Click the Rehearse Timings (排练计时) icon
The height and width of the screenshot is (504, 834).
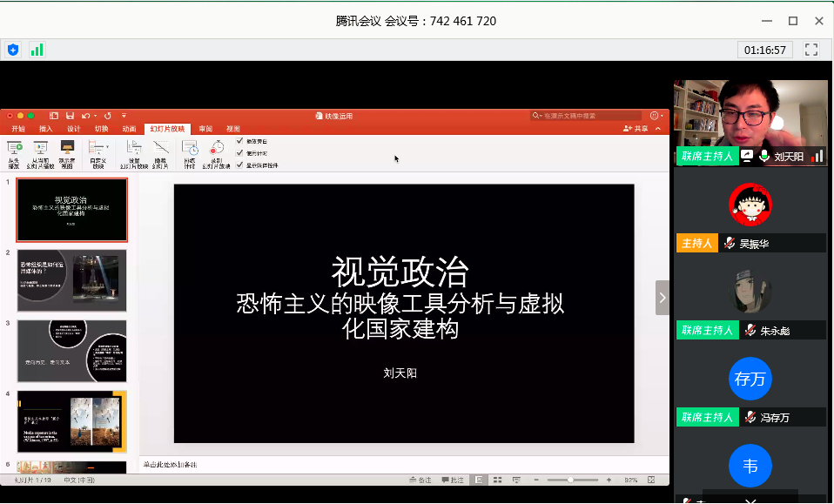point(190,148)
